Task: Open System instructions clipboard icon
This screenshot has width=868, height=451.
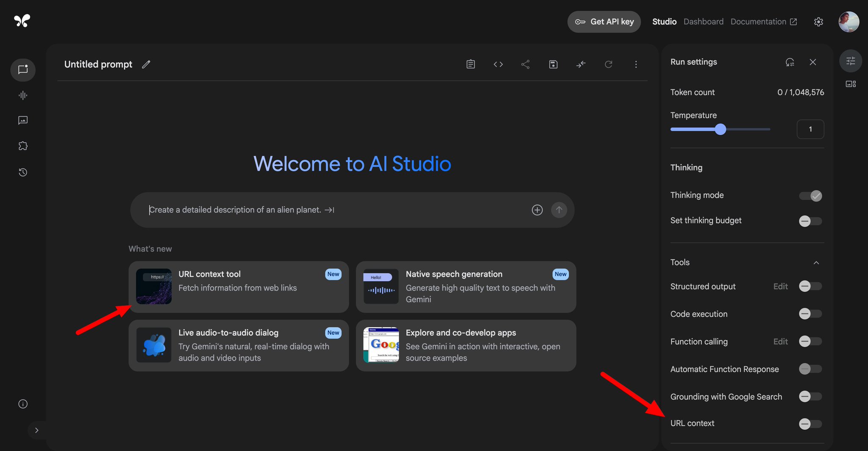Action: [x=470, y=64]
